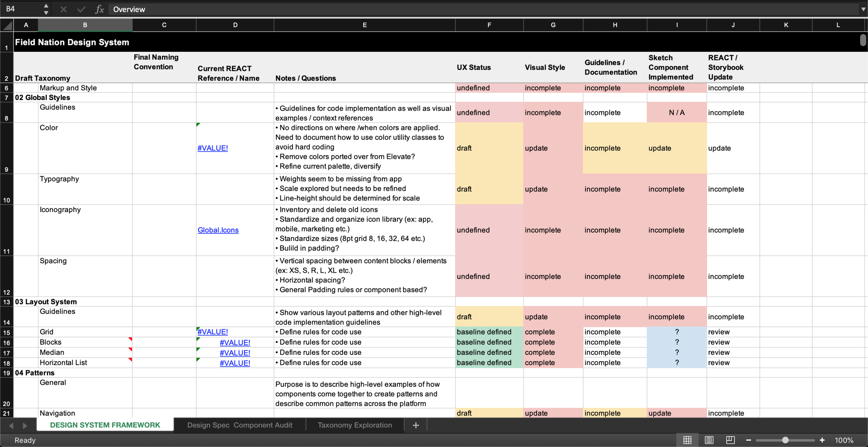Screen dimensions: 868x447
Task: Select all cells with the corner triangle
Action: [x=7, y=25]
